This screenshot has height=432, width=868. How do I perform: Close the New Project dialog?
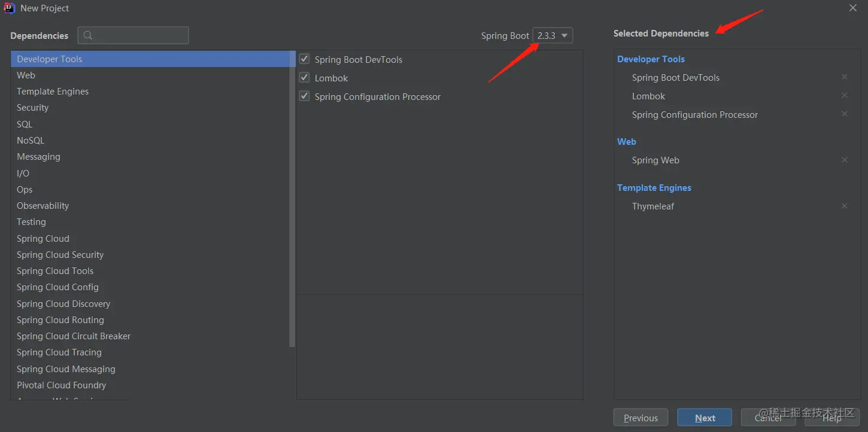(853, 8)
